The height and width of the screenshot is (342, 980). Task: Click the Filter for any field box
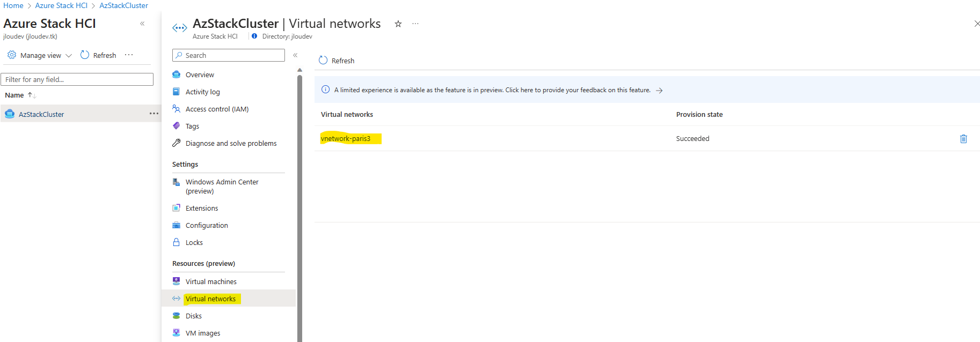coord(77,79)
